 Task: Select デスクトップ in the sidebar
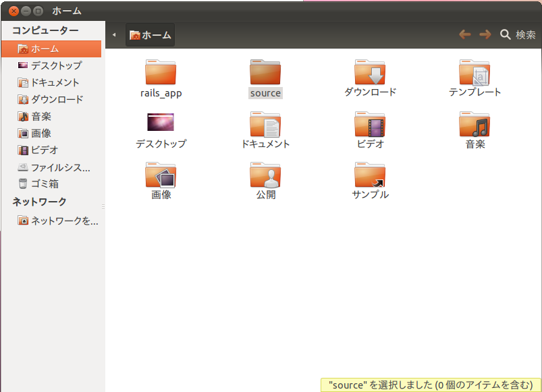point(51,65)
